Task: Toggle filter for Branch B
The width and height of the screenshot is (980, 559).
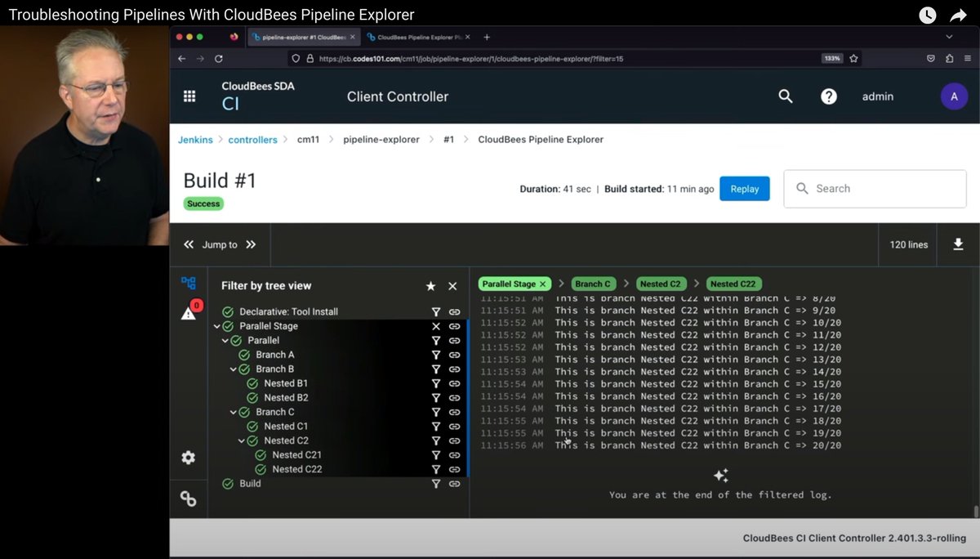Action: [x=436, y=369]
